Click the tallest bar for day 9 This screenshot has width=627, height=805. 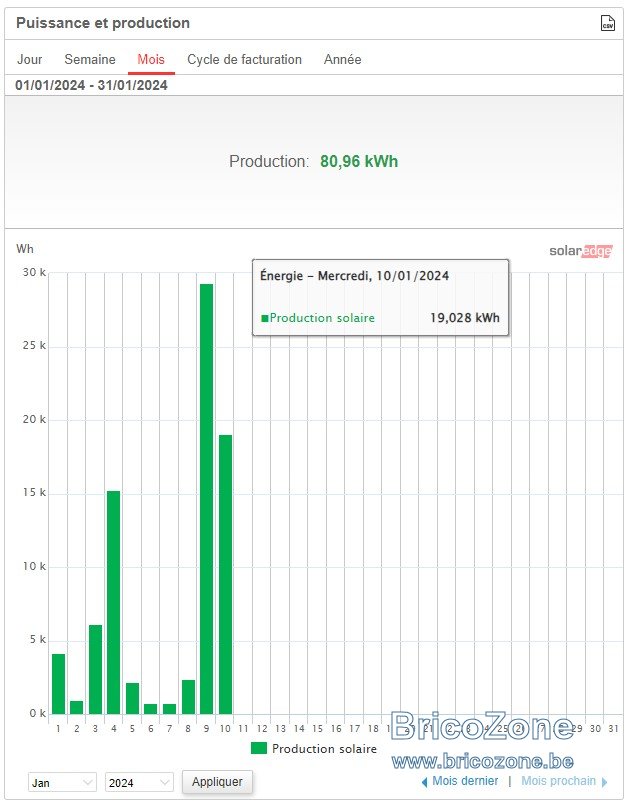[x=206, y=499]
